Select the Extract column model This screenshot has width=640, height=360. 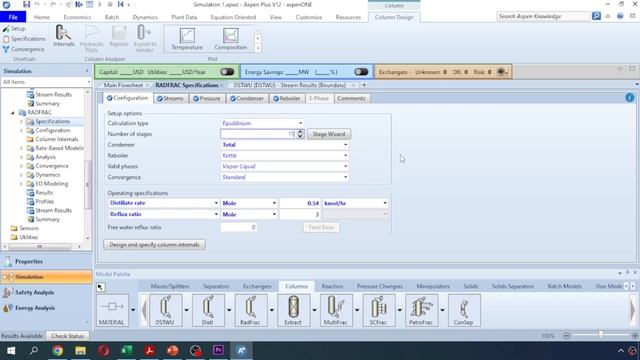(293, 310)
